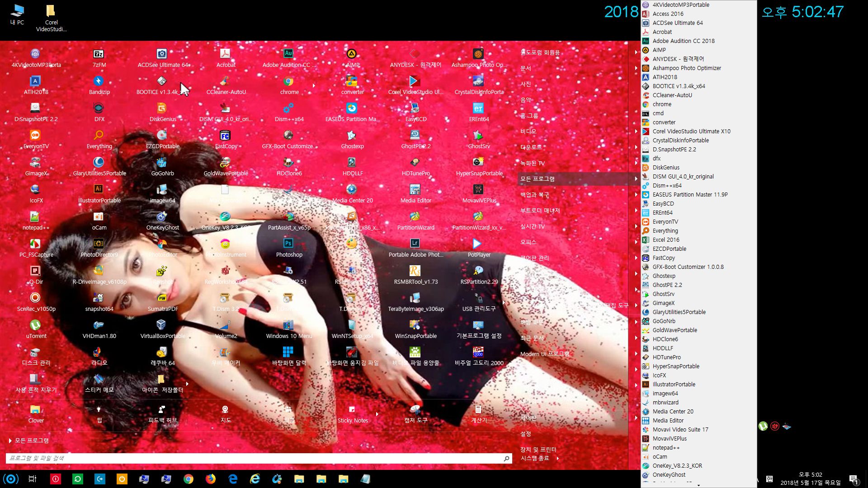Open PartitionWizard icon
Image resolution: width=868 pixels, height=488 pixels.
[x=415, y=221]
